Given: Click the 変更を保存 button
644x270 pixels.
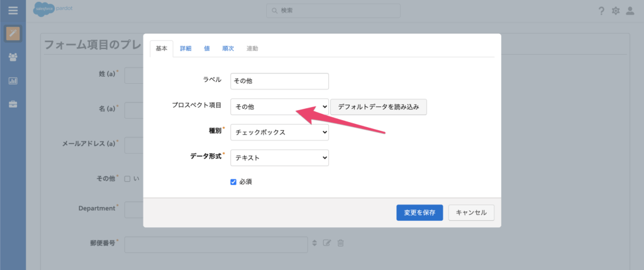Looking at the screenshot, I should click(x=419, y=213).
